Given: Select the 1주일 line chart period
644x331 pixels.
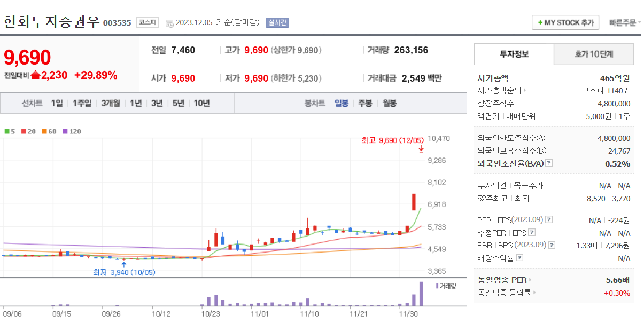Looking at the screenshot, I should coord(82,103).
